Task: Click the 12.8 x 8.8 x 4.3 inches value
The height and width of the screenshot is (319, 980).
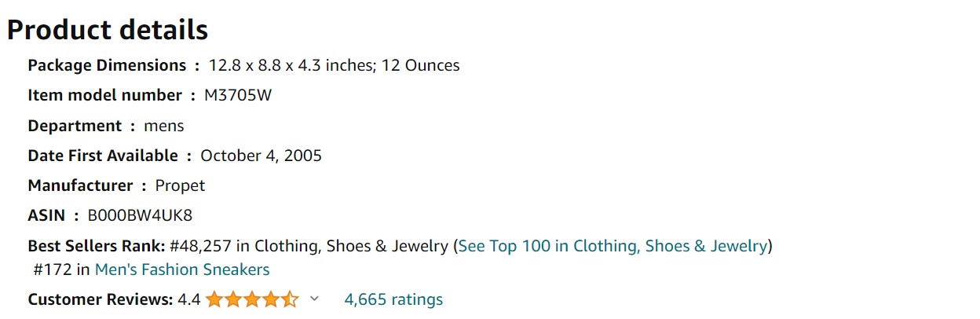Action: [293, 65]
